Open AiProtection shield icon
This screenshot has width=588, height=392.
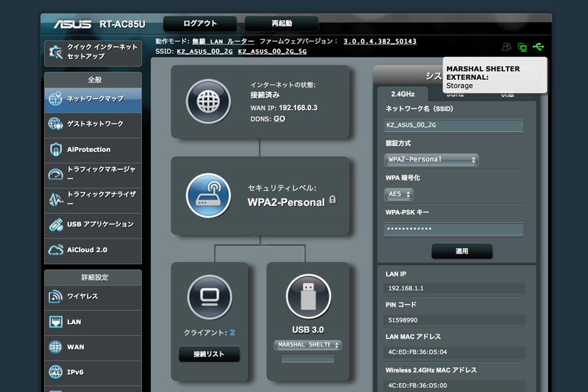point(56,150)
